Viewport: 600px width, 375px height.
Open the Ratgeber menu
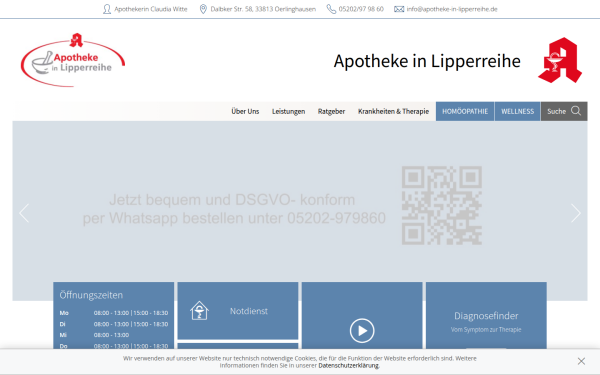331,111
